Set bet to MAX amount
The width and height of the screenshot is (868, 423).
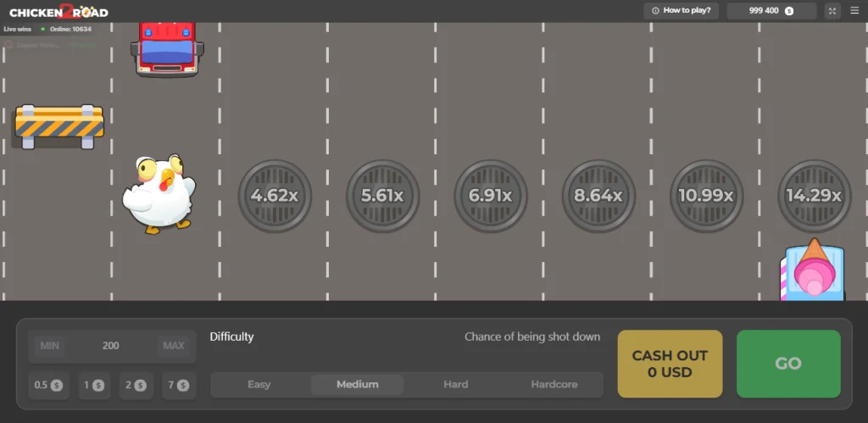(173, 346)
